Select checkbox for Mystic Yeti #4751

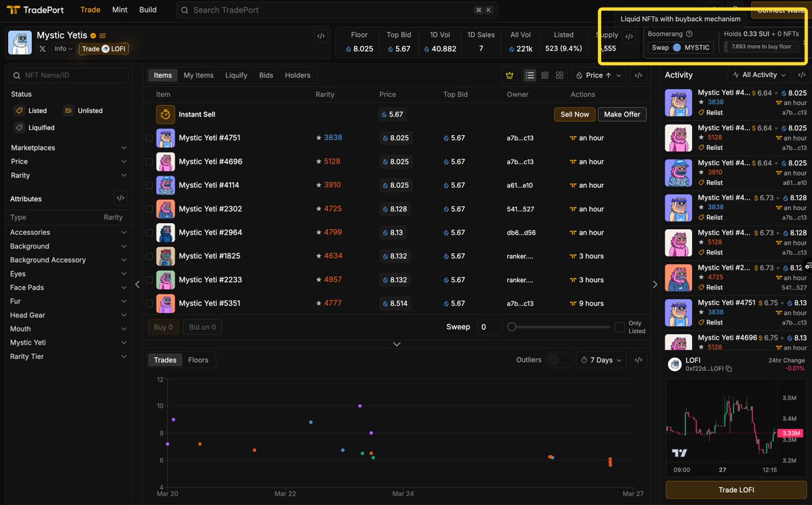pyautogui.click(x=149, y=138)
